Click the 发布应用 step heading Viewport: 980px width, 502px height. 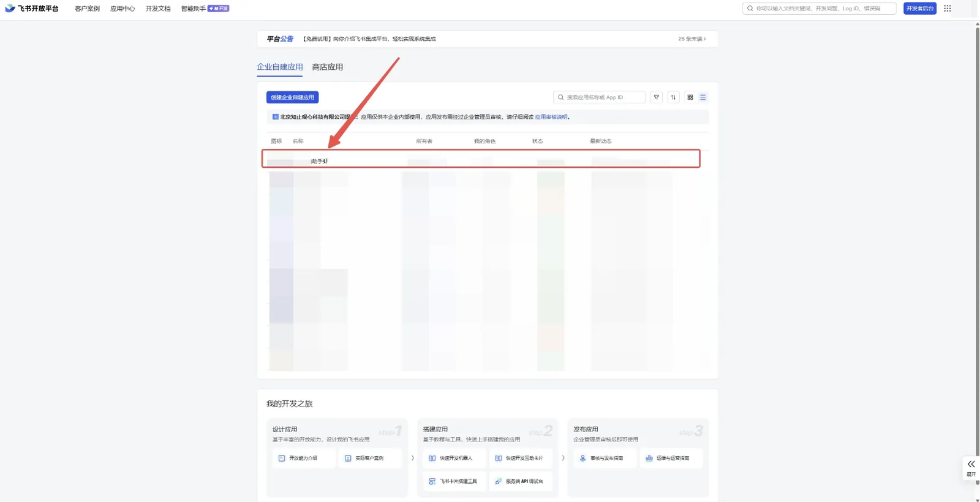pyautogui.click(x=586, y=429)
